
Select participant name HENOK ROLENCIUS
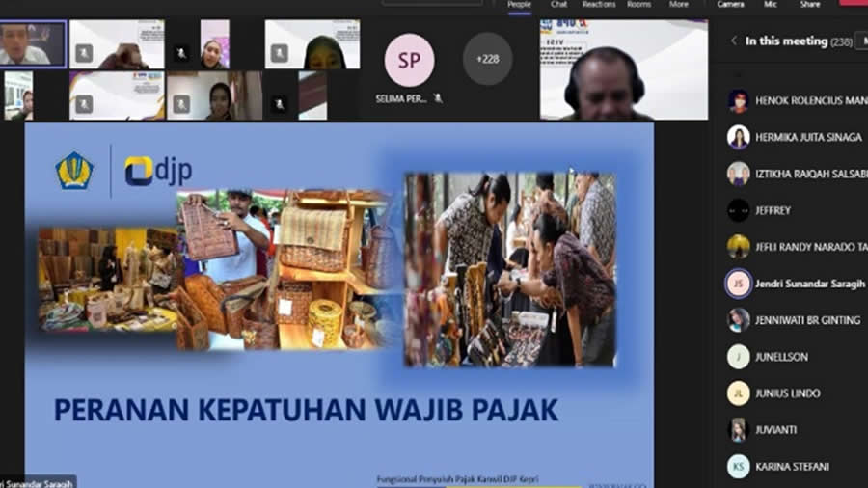pos(811,100)
